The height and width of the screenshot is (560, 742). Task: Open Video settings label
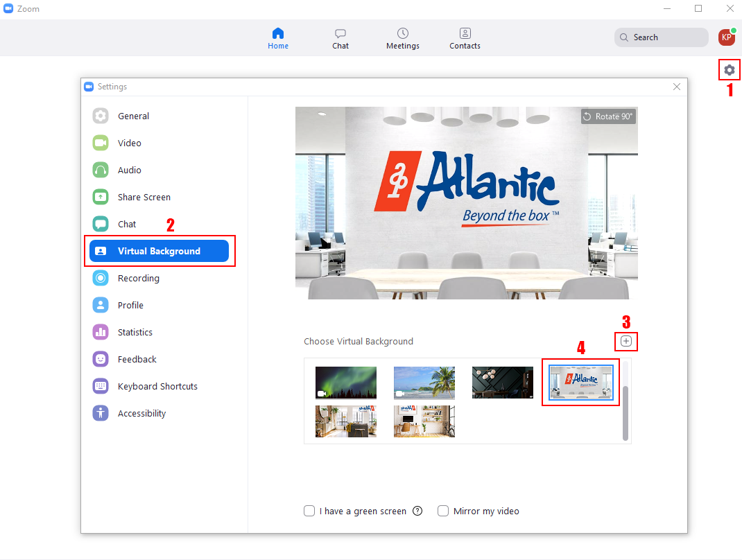[x=129, y=143]
